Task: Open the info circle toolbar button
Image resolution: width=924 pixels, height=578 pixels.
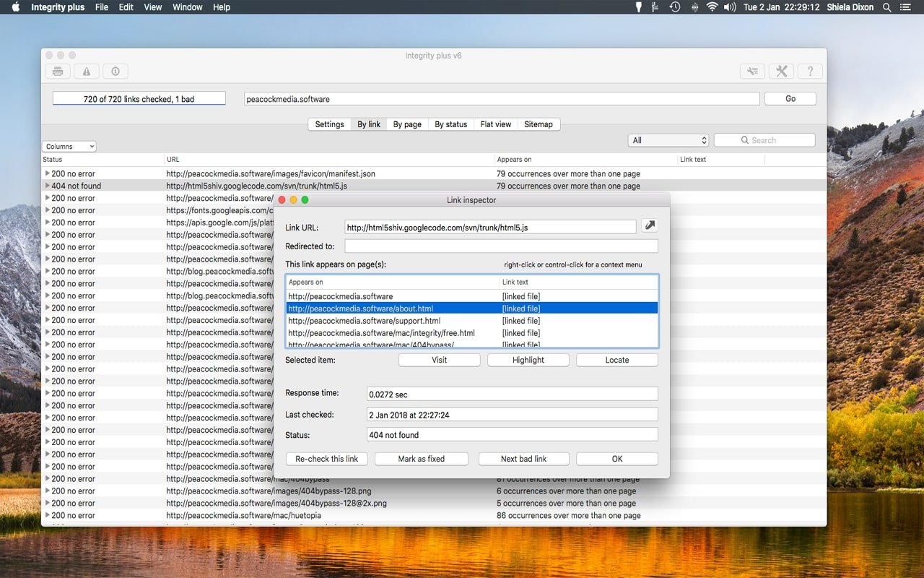Action: tap(115, 71)
